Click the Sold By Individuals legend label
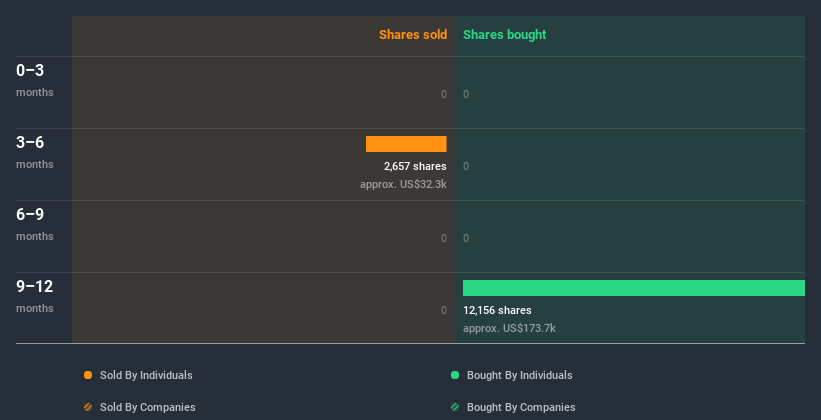821x420 pixels. coord(146,375)
